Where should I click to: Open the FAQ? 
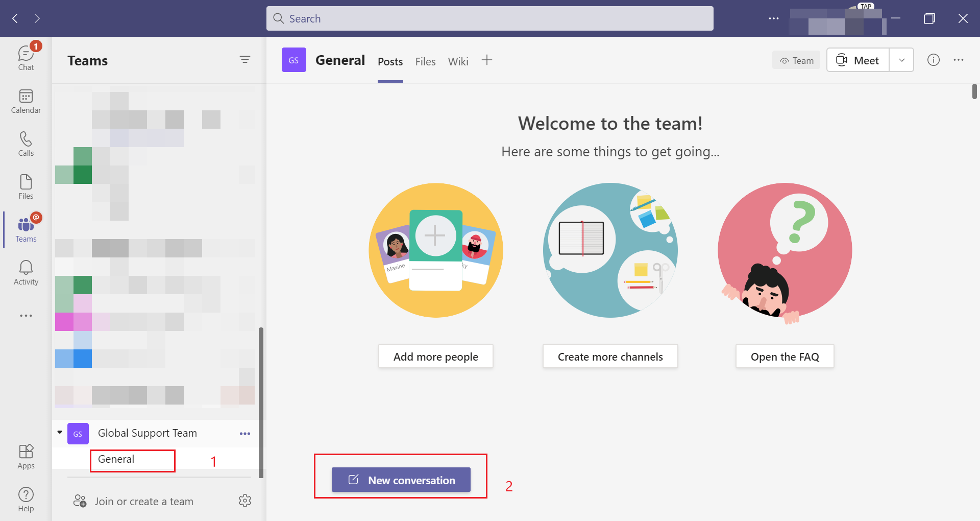tap(785, 356)
